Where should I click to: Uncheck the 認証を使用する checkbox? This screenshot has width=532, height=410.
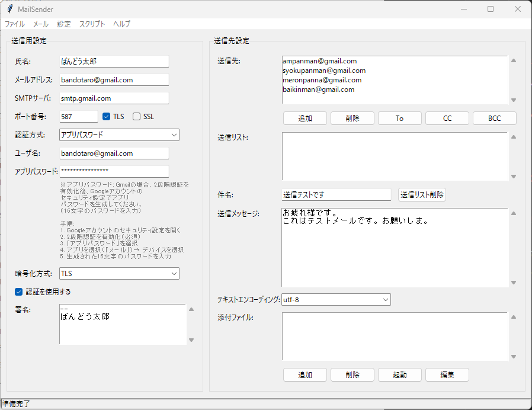[x=19, y=292]
